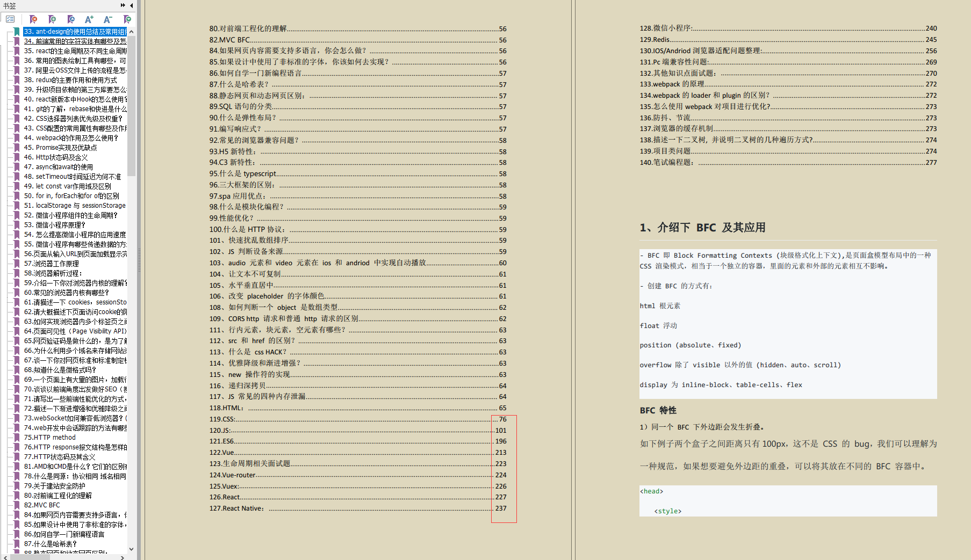The width and height of the screenshot is (971, 560).
Task: Open bookmark '60.常见的浏览器内核有哪些'
Action: pyautogui.click(x=67, y=293)
